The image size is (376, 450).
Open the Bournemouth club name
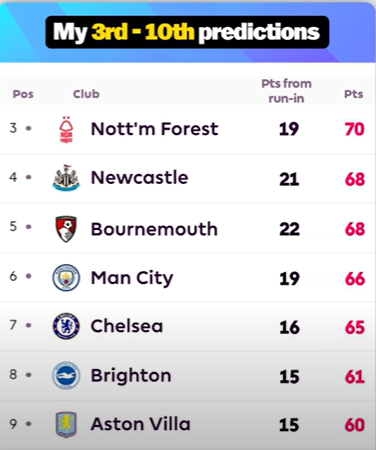click(154, 229)
